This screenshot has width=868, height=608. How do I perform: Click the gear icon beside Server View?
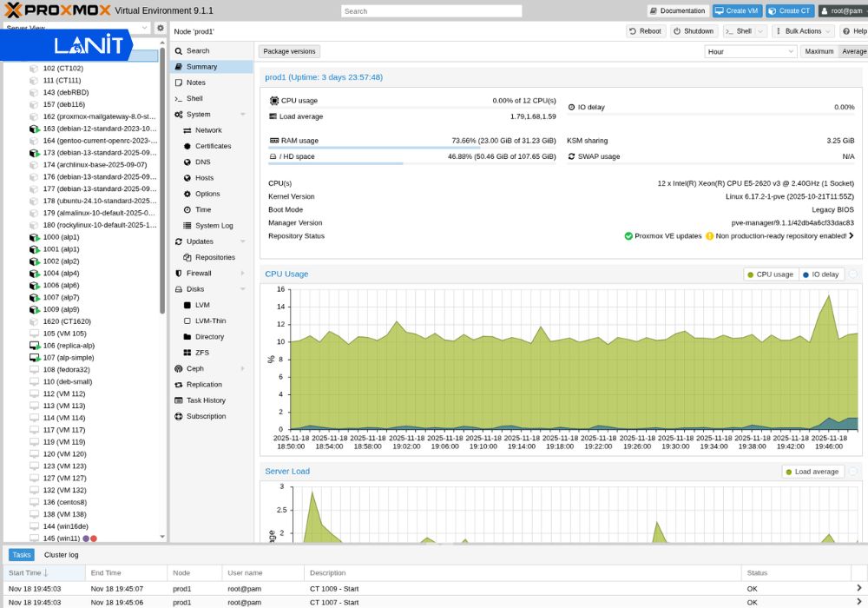click(x=160, y=28)
